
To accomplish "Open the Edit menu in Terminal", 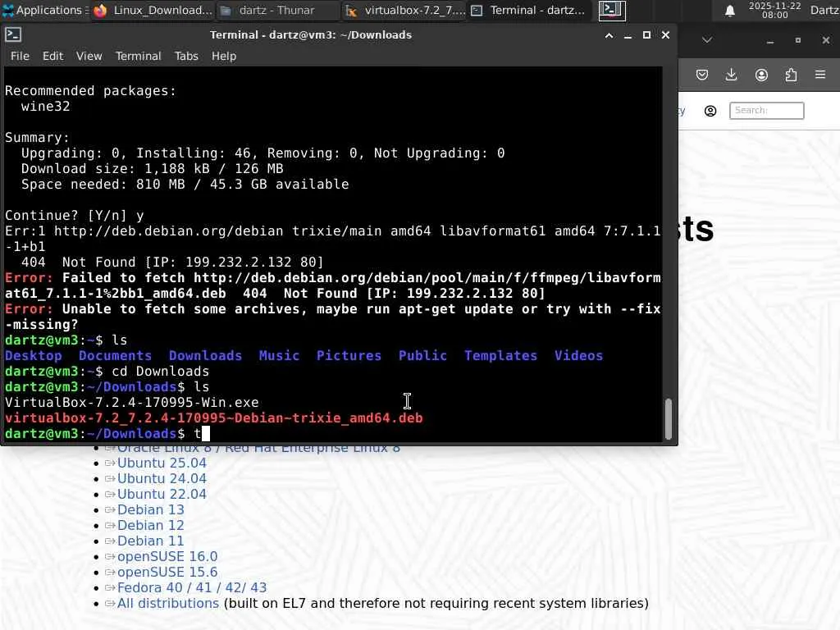I will [53, 56].
